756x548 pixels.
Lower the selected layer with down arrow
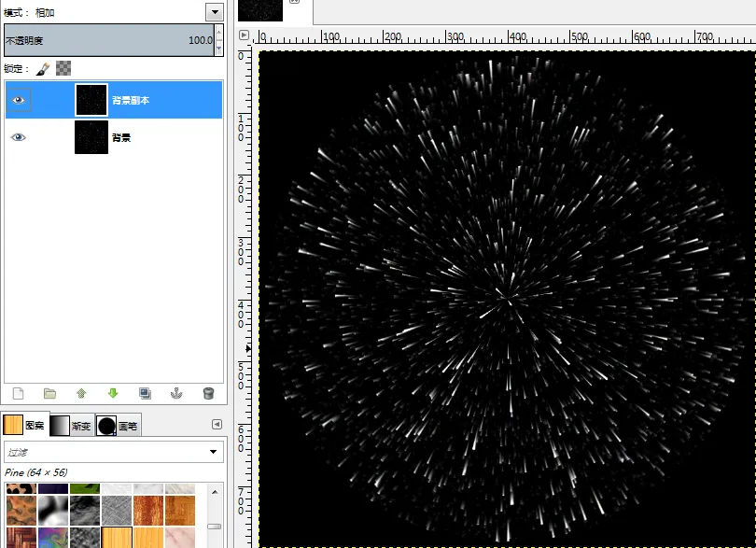click(113, 393)
